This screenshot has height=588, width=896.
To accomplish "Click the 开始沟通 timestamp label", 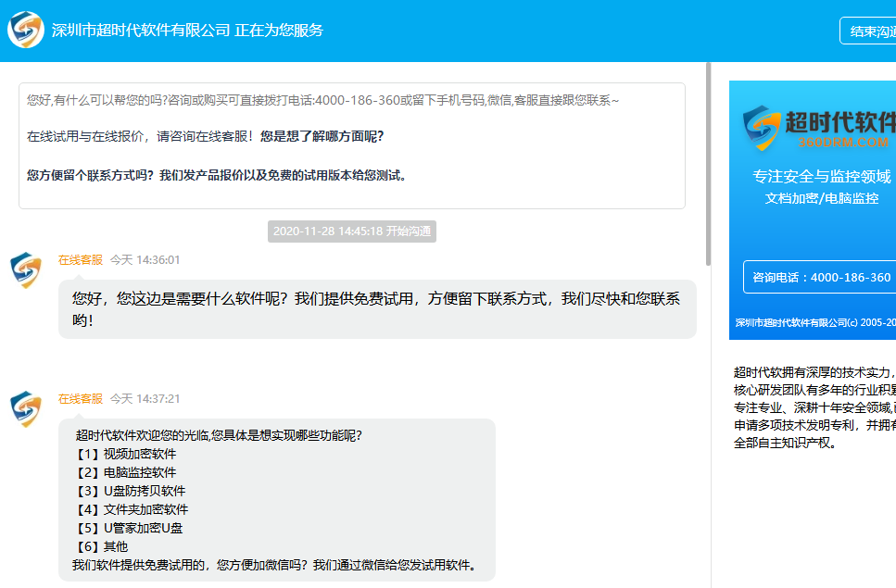I will (352, 231).
